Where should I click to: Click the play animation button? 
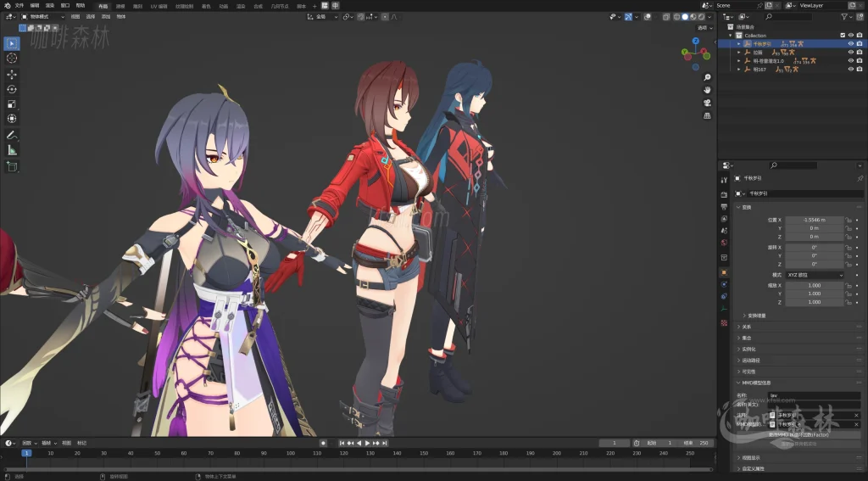click(367, 444)
